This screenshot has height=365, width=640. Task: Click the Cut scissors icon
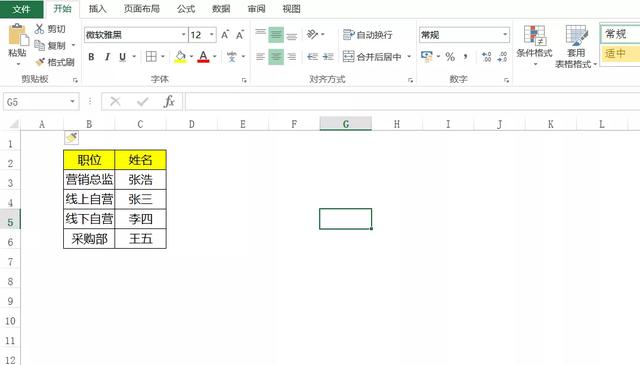pos(39,29)
